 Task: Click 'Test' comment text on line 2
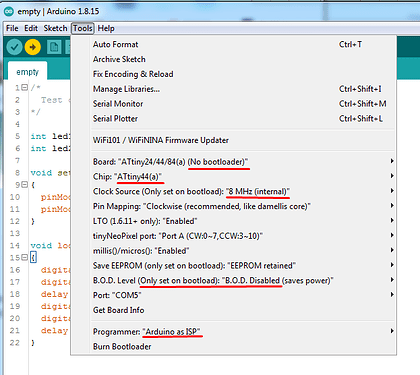(x=52, y=100)
